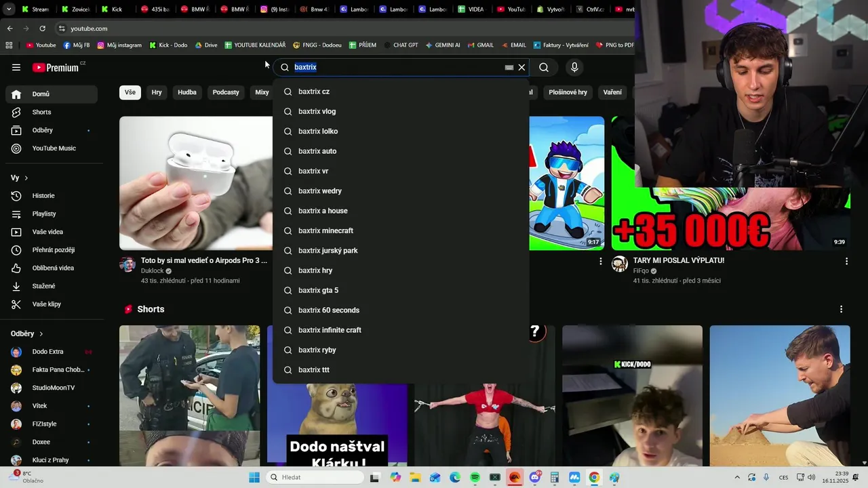Select the 'Vaření' filter chip
This screenshot has height=488, width=868.
tap(612, 92)
